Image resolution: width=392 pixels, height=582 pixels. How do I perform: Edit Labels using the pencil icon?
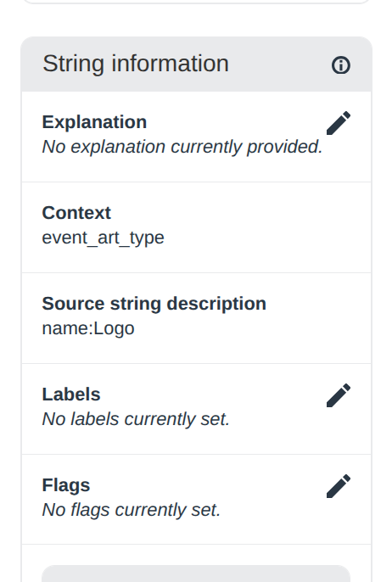(339, 395)
